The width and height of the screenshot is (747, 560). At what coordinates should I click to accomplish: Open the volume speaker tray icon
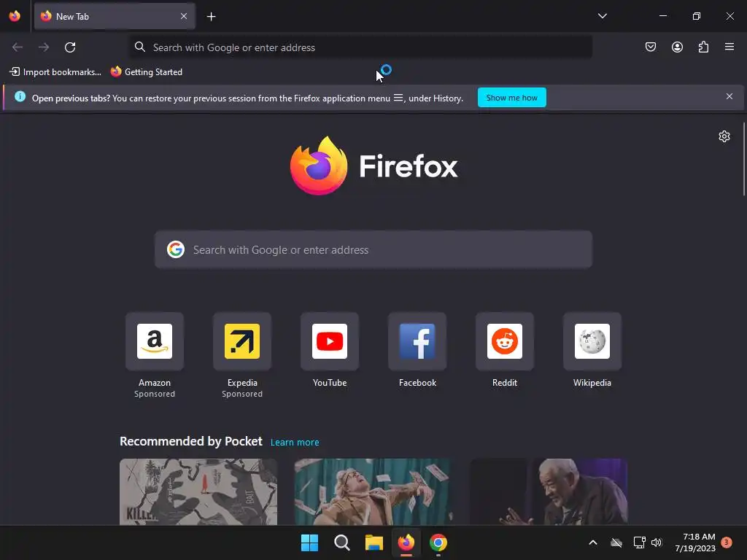[657, 542]
